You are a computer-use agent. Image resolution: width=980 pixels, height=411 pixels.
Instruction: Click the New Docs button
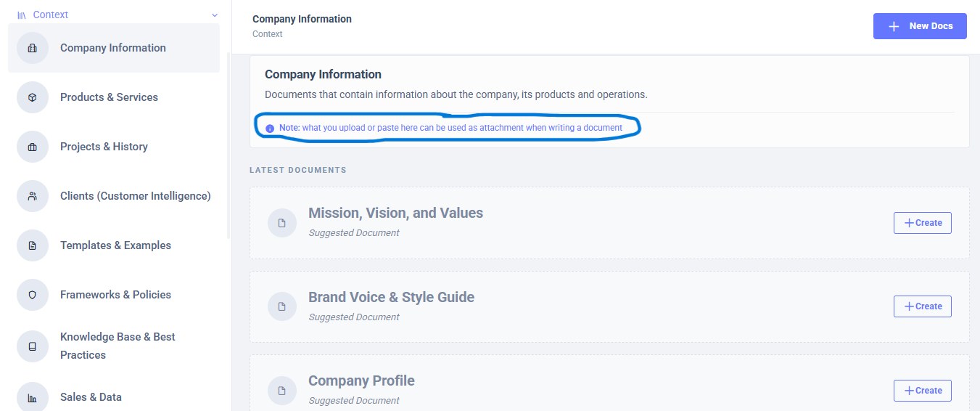[x=920, y=26]
